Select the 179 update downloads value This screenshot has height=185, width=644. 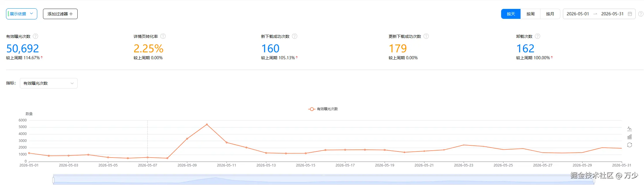pos(398,49)
